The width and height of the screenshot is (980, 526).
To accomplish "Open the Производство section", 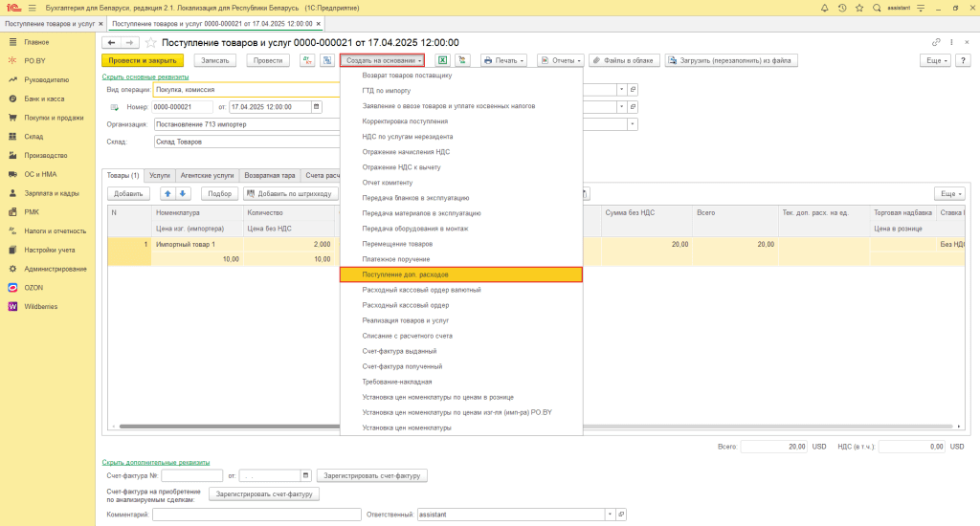I will point(46,155).
